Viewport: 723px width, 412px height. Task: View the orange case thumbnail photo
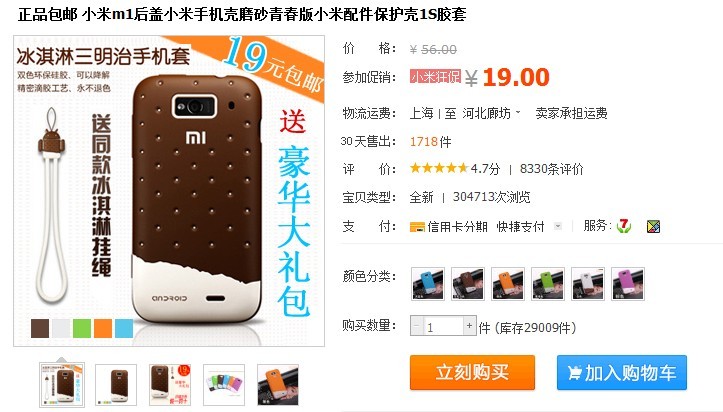click(x=278, y=385)
